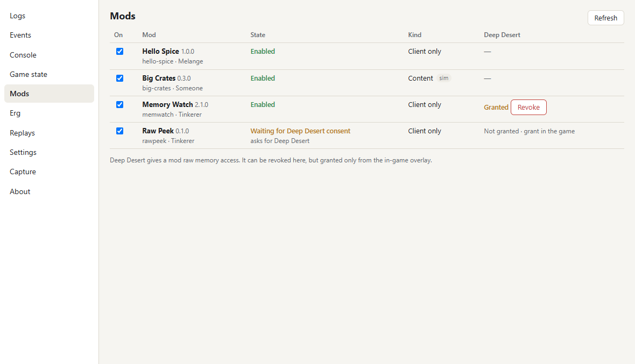Click the Hello Spice mod name
The height and width of the screenshot is (364, 635).
[x=160, y=52]
